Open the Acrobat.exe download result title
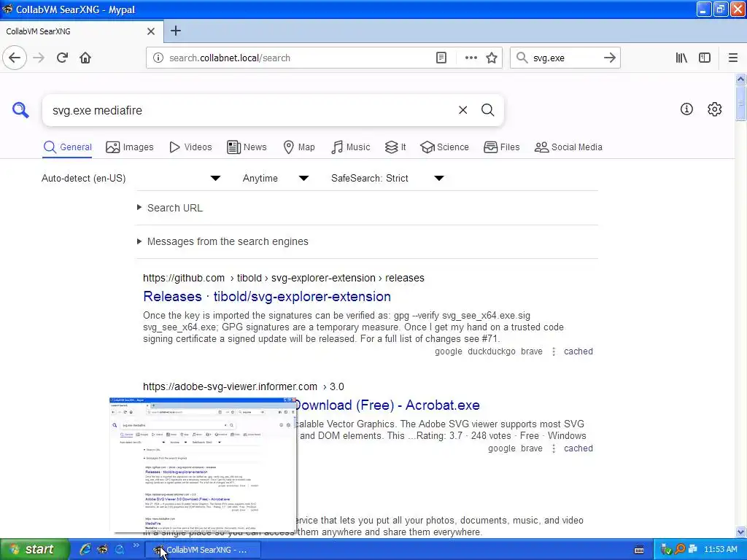This screenshot has width=747, height=560. (x=387, y=405)
